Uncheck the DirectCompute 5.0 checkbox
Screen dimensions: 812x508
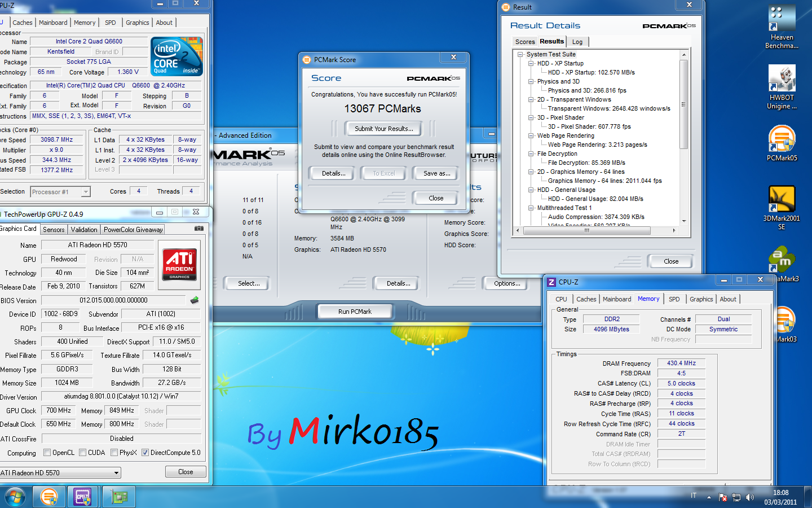click(145, 453)
